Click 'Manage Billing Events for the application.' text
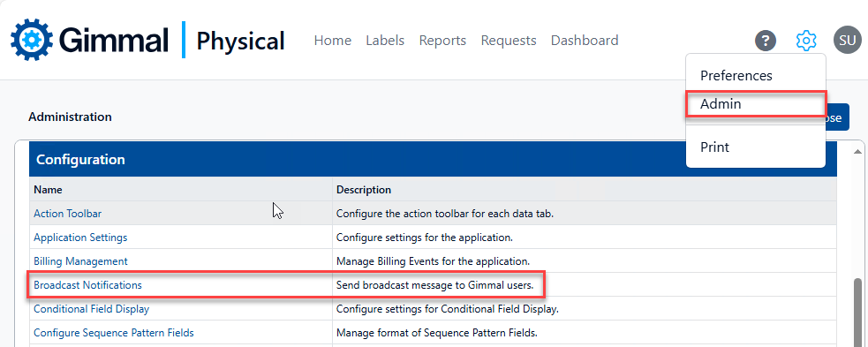 coord(433,261)
